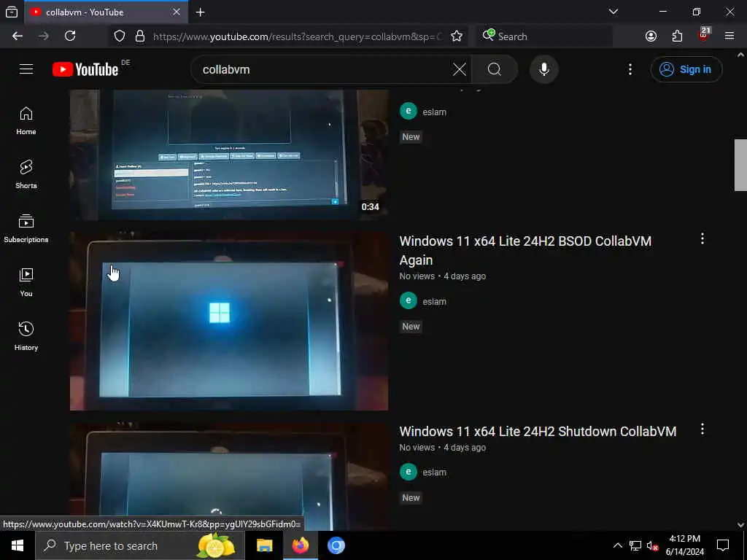
Task: Show hidden system tray icons
Action: 617,545
